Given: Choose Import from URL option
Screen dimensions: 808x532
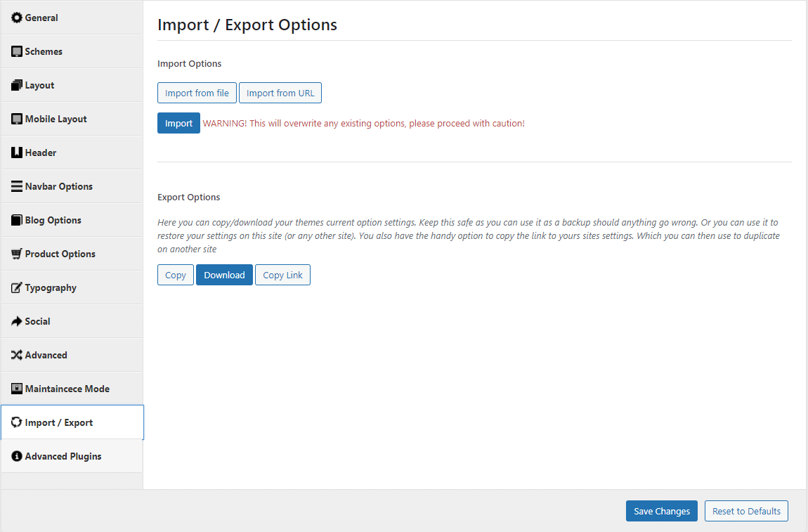Looking at the screenshot, I should point(280,93).
